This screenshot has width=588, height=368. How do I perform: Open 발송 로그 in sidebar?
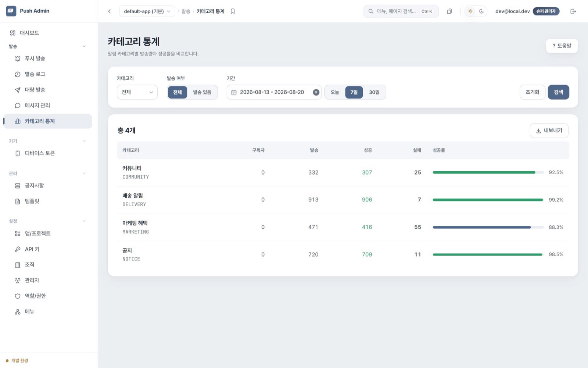48,74
